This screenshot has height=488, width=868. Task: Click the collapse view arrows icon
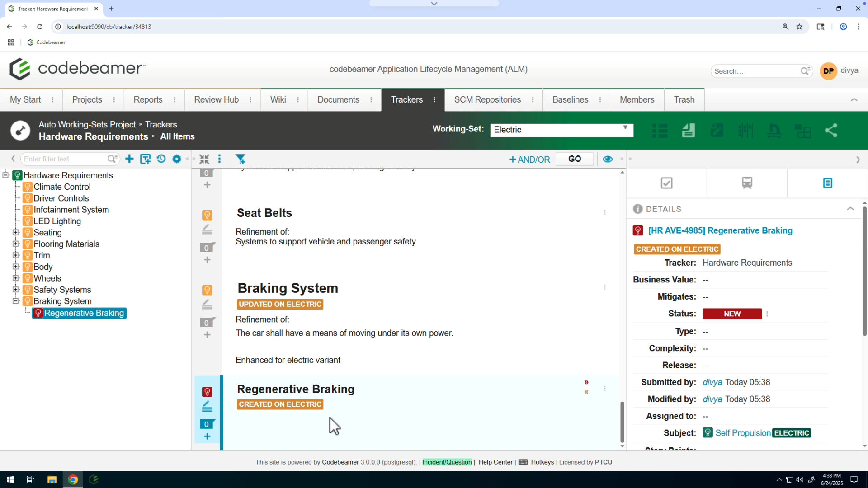pos(204,159)
